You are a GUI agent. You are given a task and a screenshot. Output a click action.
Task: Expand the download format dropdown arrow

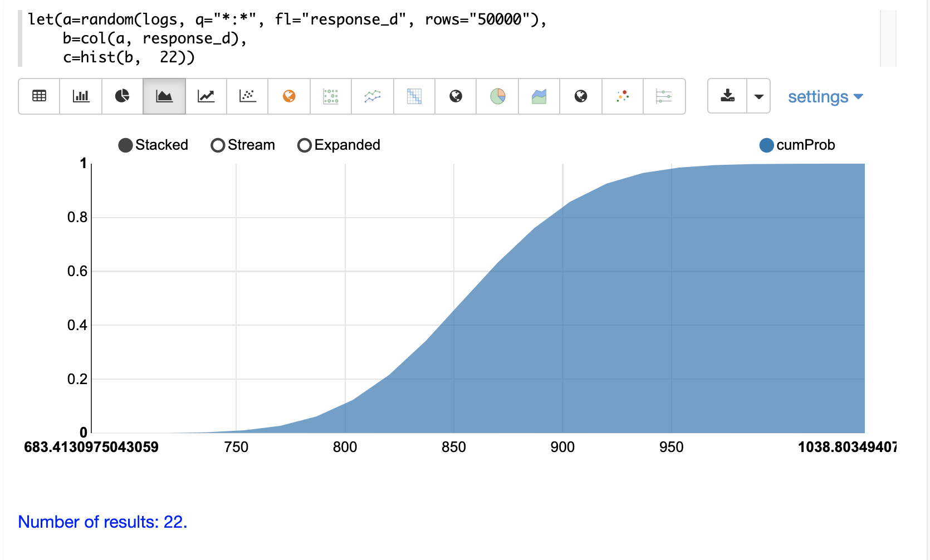(758, 96)
